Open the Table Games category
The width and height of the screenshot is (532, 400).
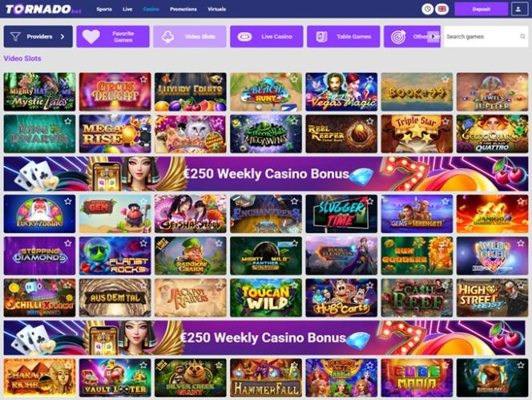tap(344, 37)
